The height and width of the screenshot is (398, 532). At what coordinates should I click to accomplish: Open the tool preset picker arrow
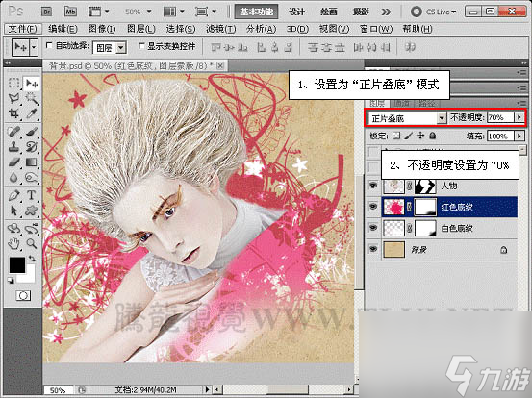[x=34, y=47]
